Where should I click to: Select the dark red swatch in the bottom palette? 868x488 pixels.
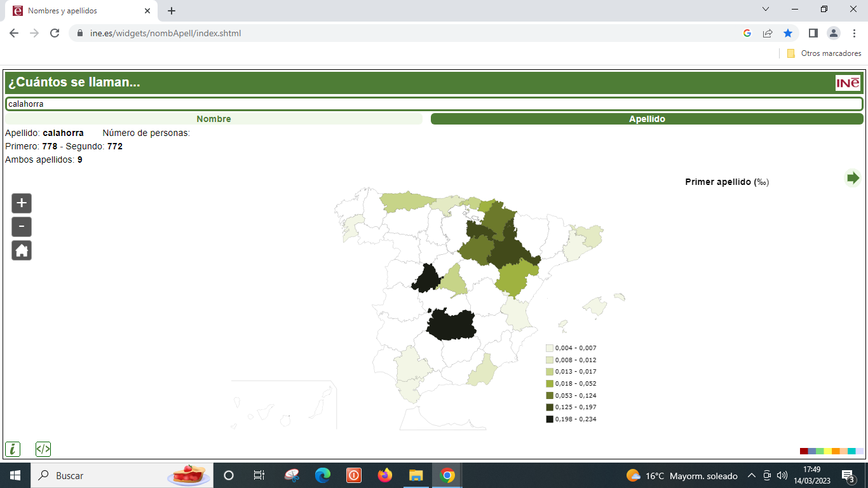tap(804, 451)
